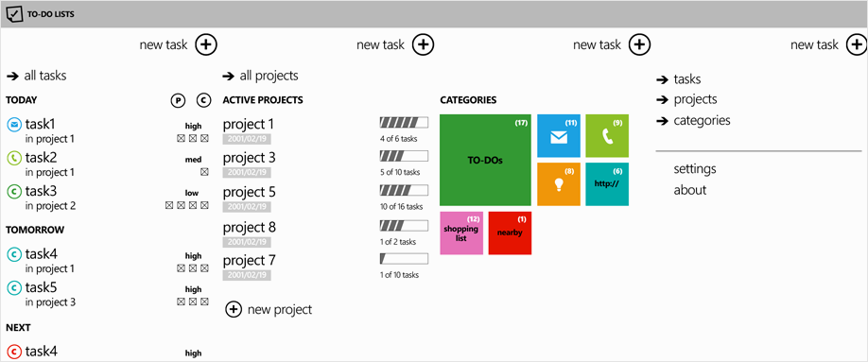Toggle the single checkbox under task2 med
Screen dimensions: 868x362
tap(204, 172)
